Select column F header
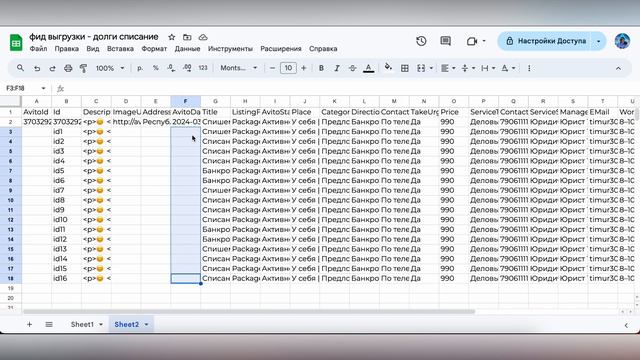640x360 pixels. click(185, 101)
